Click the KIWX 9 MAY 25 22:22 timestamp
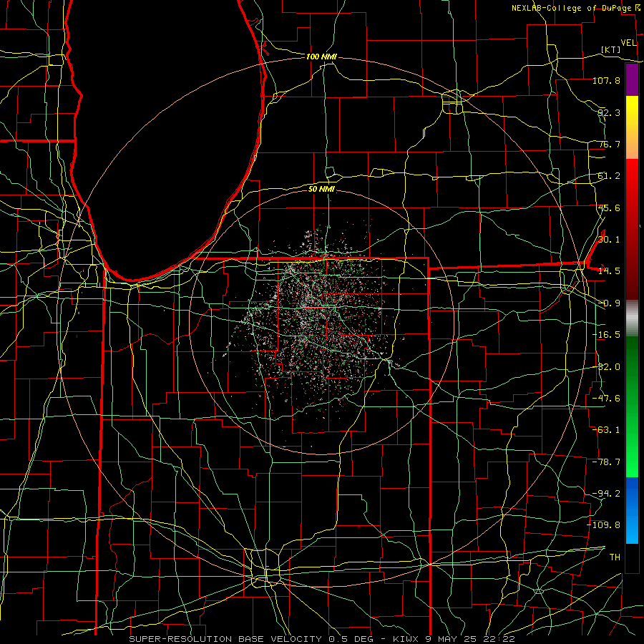The width and height of the screenshot is (644, 644). coord(454,639)
